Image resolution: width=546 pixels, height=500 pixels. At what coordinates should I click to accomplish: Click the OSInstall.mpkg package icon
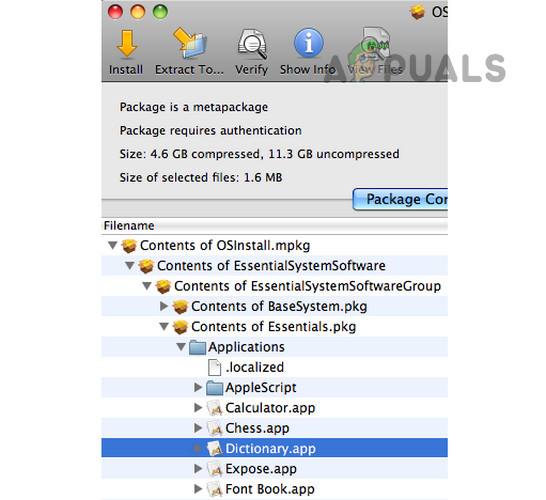[129, 246]
